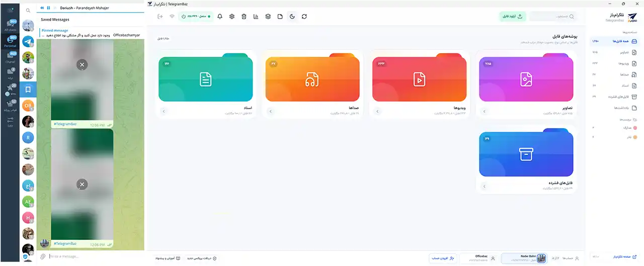Expand chevron under the videos folder
This screenshot has height=266, width=644.
coord(377,112)
